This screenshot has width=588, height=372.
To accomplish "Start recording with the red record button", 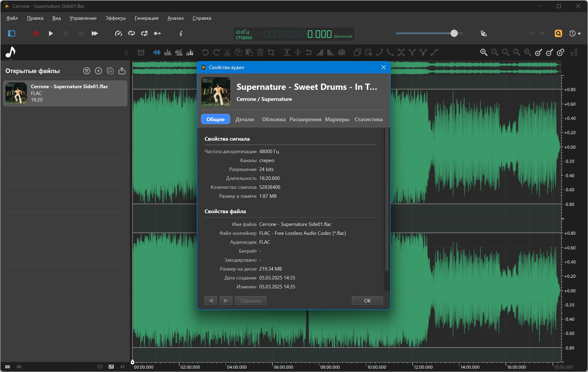I will point(36,34).
